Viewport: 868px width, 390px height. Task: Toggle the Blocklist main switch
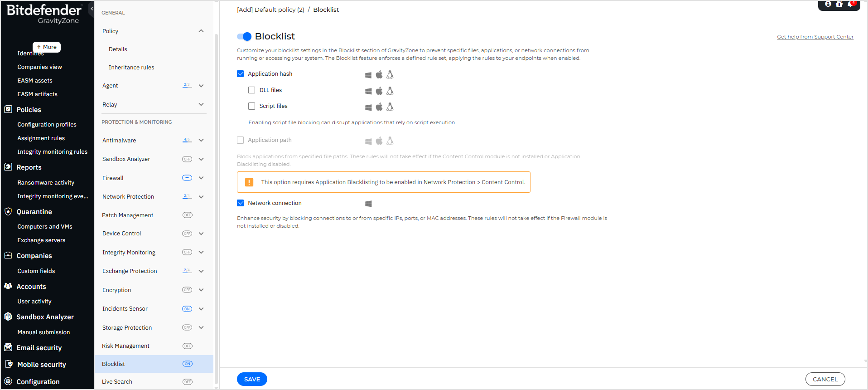pos(244,36)
